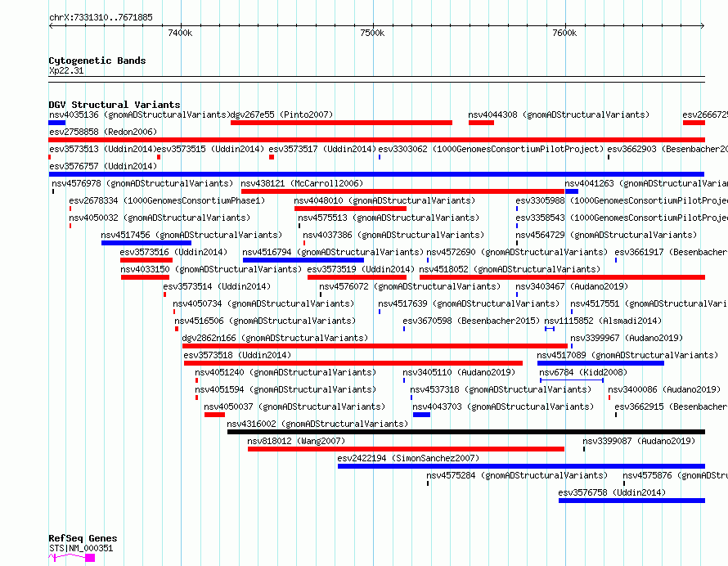Viewport: 728px width, 566px height.
Task: Open nsv4033150 variant label
Action: pyautogui.click(x=211, y=269)
